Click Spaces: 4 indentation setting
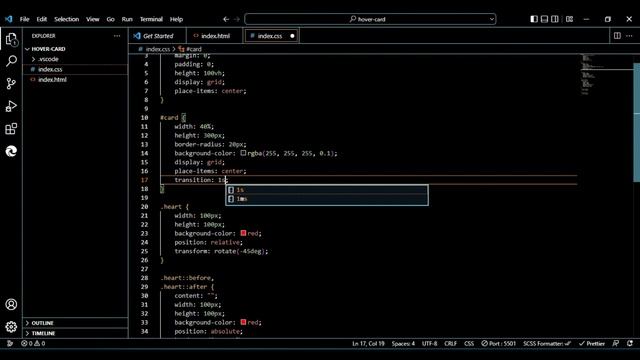 (x=403, y=344)
